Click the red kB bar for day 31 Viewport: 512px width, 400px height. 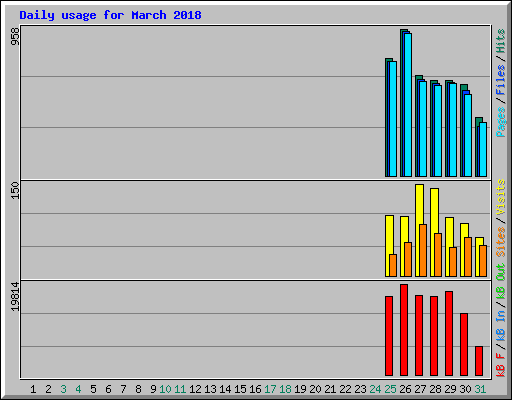(479, 361)
